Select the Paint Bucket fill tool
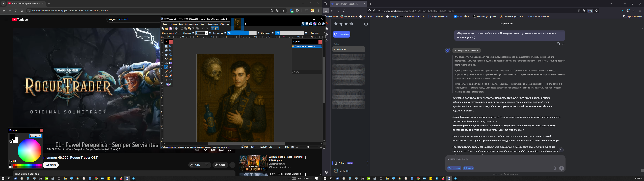This screenshot has width=644, height=181. click(166, 63)
